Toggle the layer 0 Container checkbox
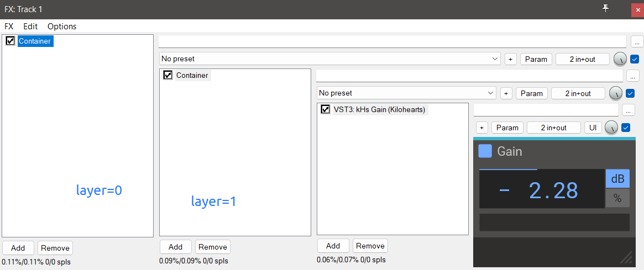 11,41
